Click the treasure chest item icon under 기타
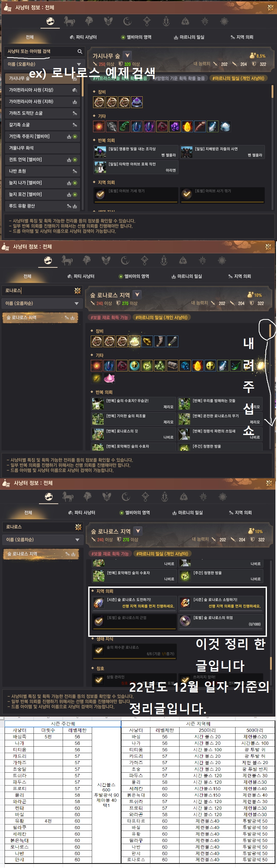Screen dimensions: 277x868 [172, 366]
